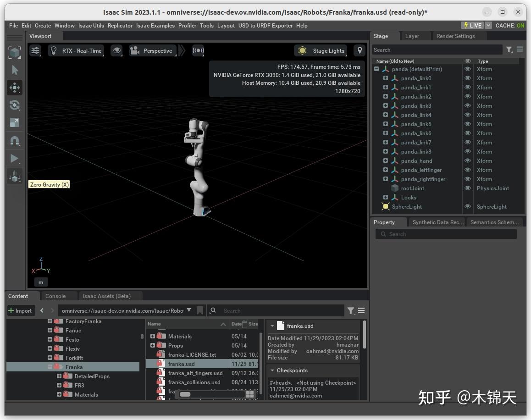Click the Zero Gravity tool icon
Viewport: 531px width, 420px height.
(x=14, y=176)
